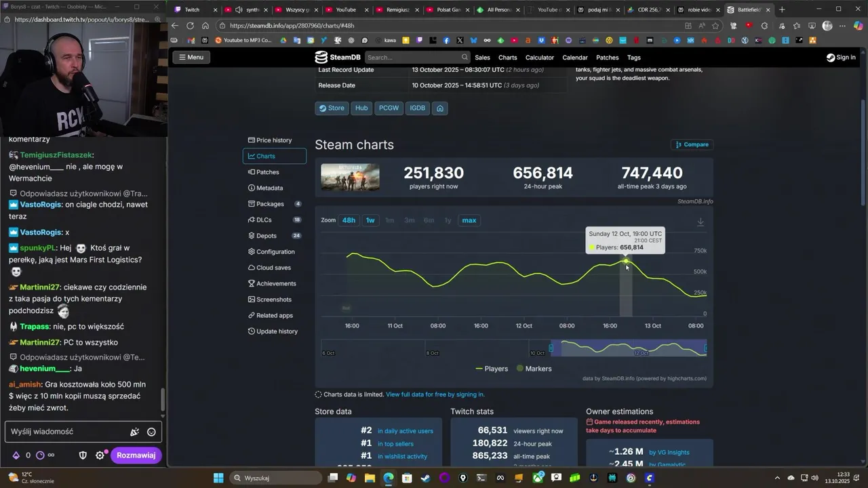This screenshot has height=488, width=868.
Task: Open the Calendar menu item
Action: [575, 58]
